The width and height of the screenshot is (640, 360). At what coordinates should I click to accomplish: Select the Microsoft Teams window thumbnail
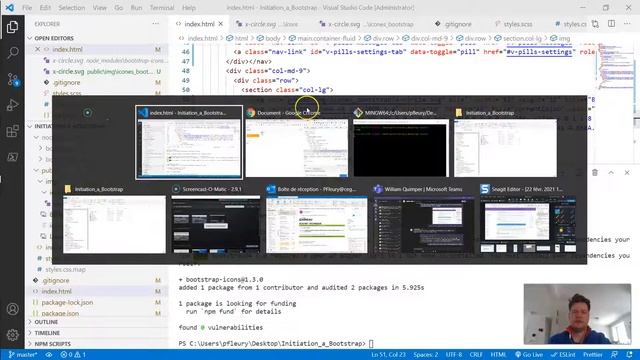[x=424, y=219]
